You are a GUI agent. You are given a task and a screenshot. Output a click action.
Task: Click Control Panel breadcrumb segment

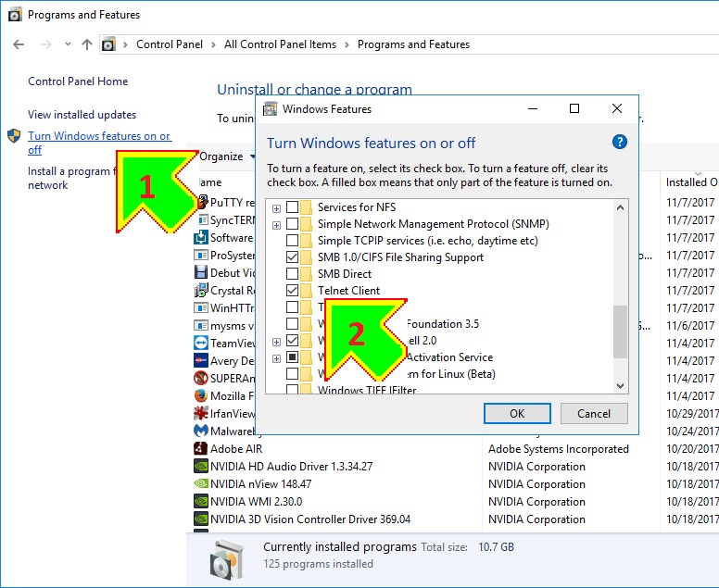(x=170, y=44)
